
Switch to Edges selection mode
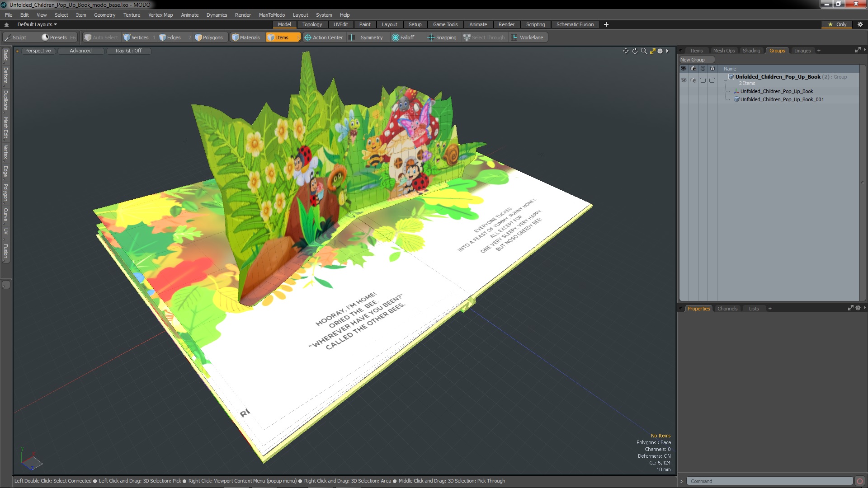click(174, 38)
